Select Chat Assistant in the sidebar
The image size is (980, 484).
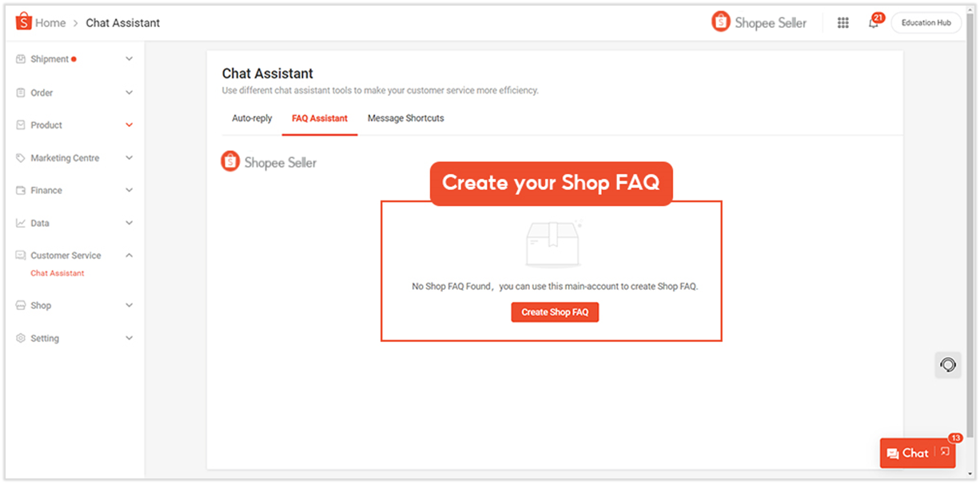tap(58, 273)
